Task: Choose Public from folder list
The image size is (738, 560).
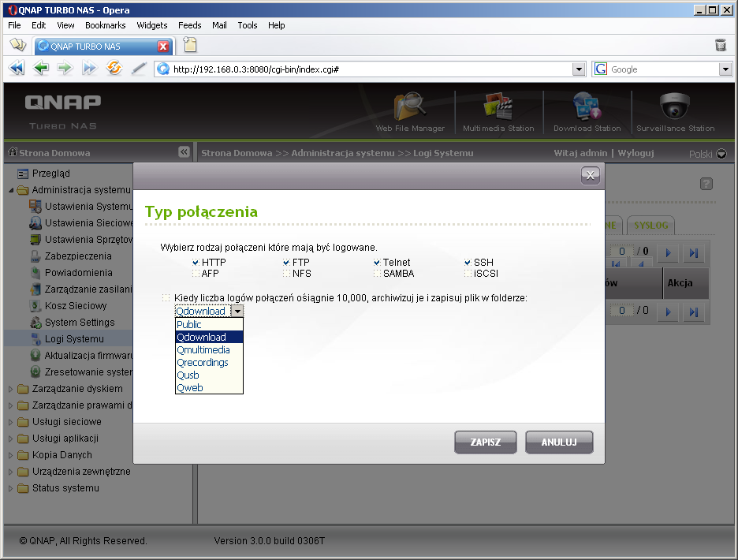Action: (209, 324)
